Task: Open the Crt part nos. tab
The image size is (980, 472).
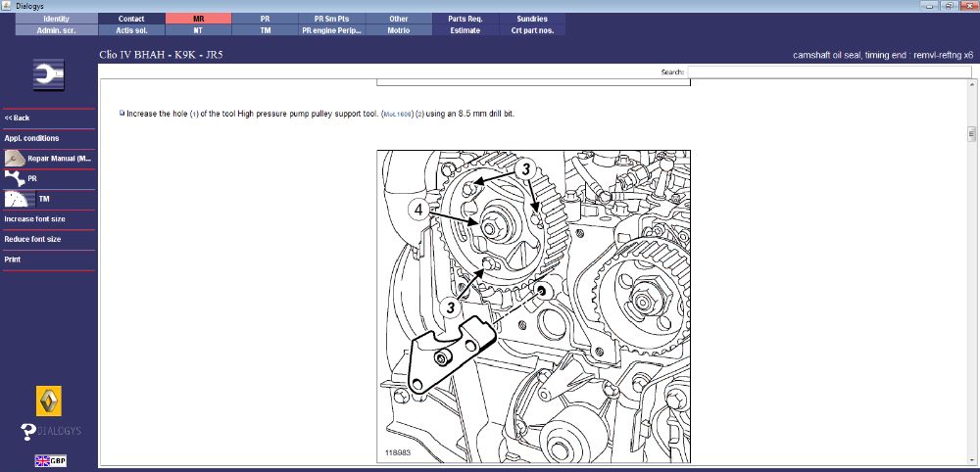Action: click(x=532, y=30)
